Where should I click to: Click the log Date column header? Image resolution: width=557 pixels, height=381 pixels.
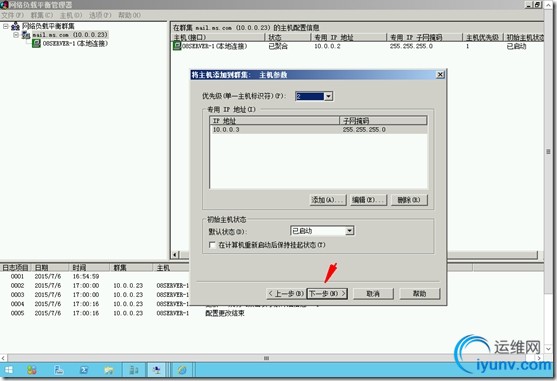pyautogui.click(x=50, y=268)
